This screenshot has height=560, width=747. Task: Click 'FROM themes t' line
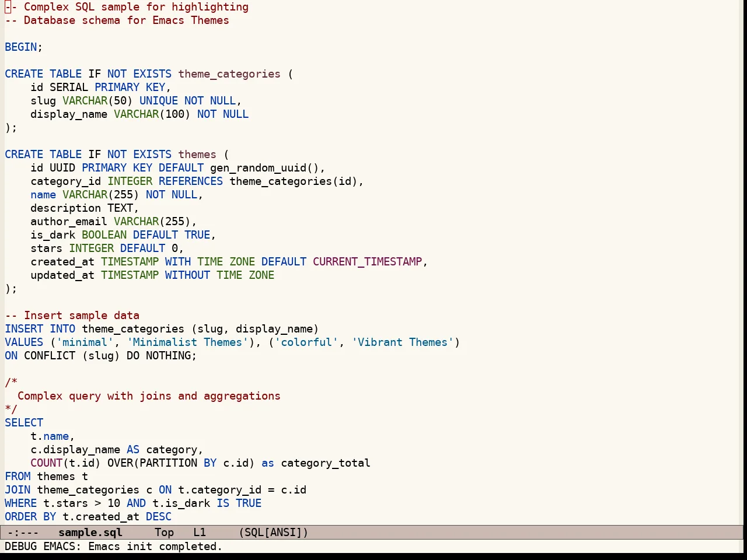46,476
